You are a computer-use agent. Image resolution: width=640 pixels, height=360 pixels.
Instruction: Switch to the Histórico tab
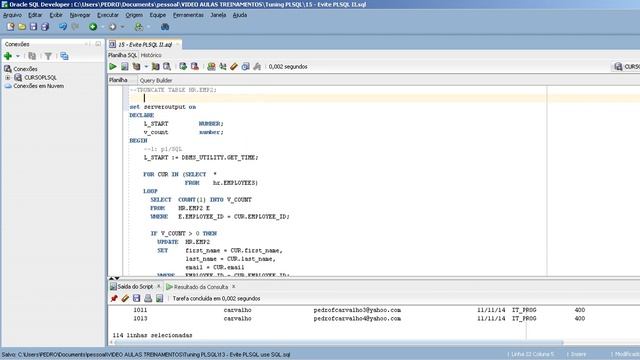151,55
